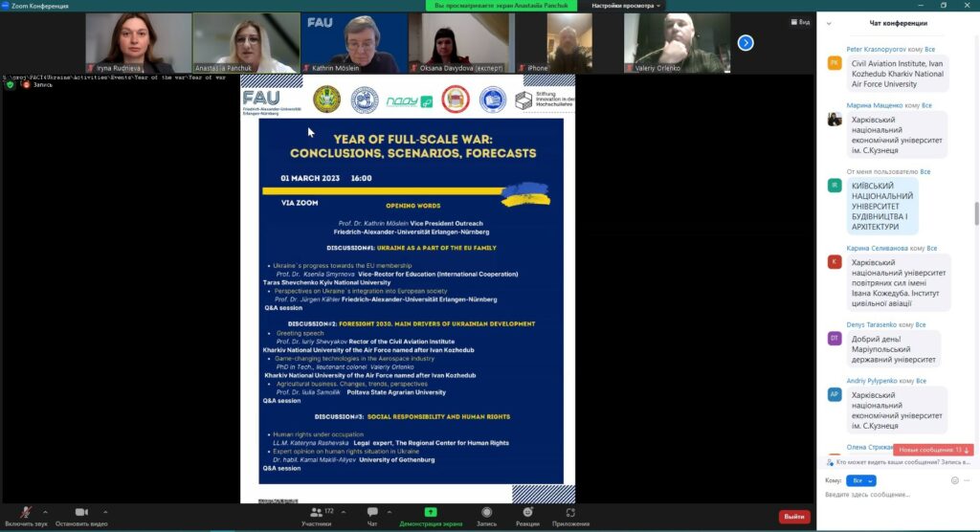The width and height of the screenshot is (980, 532).
Task: Leave meeting with red Выйти button
Action: [x=794, y=517]
